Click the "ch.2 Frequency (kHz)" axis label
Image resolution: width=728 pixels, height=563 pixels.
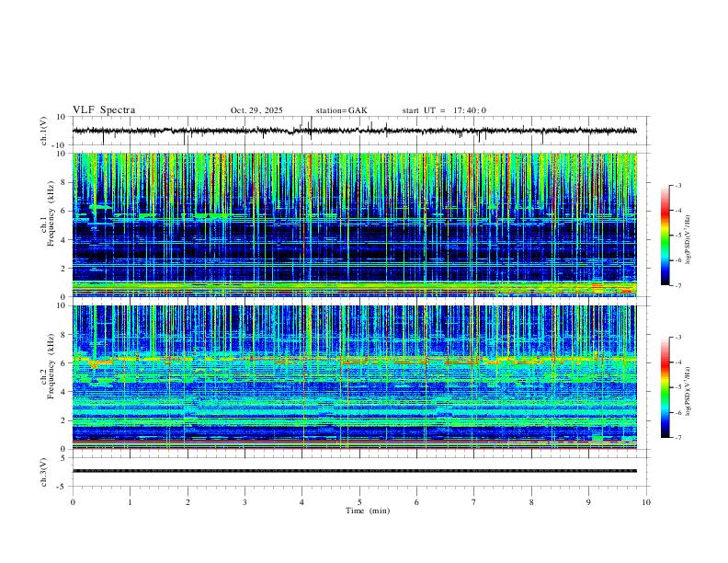coord(47,366)
